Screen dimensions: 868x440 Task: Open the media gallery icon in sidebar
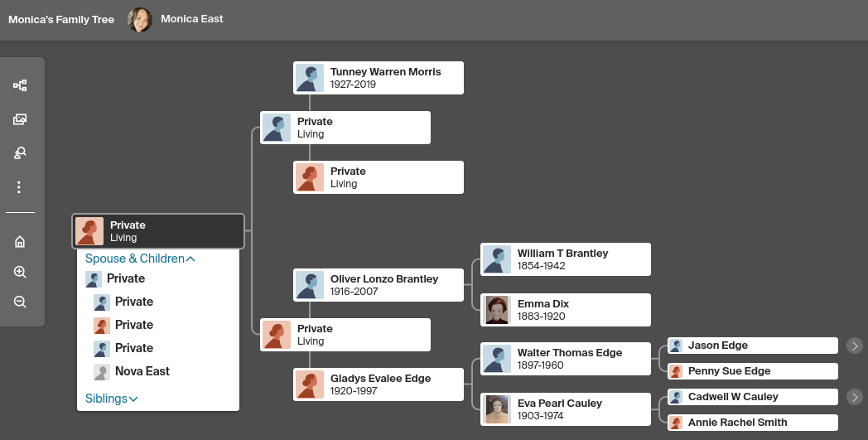click(20, 119)
